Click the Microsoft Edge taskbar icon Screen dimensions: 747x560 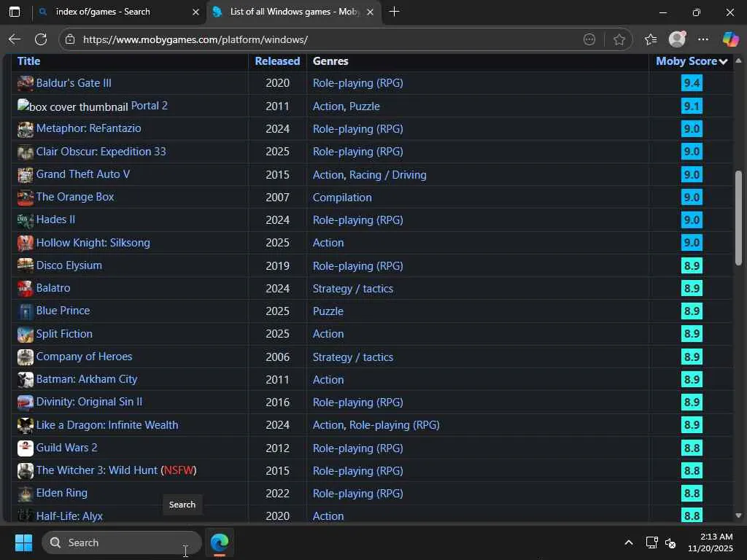click(220, 542)
